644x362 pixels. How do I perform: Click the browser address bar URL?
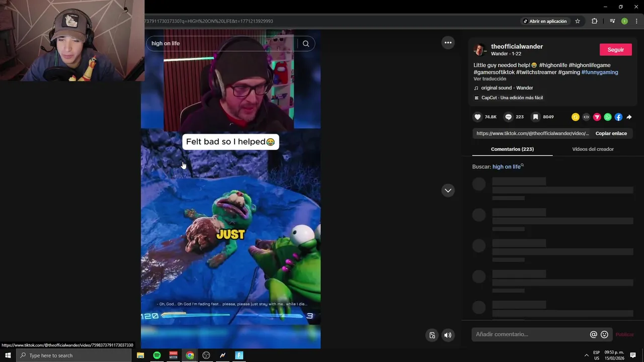point(208,21)
